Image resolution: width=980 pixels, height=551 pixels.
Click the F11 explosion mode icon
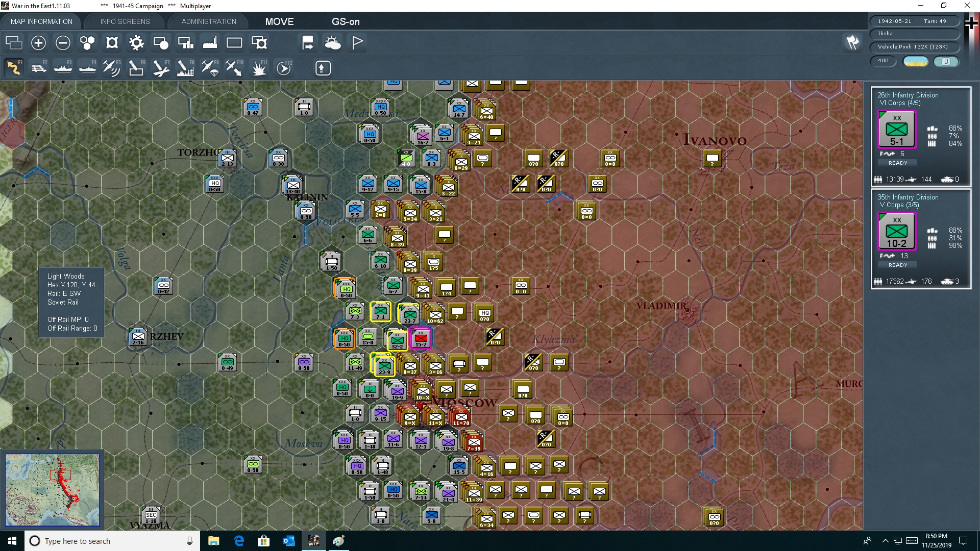(x=259, y=68)
